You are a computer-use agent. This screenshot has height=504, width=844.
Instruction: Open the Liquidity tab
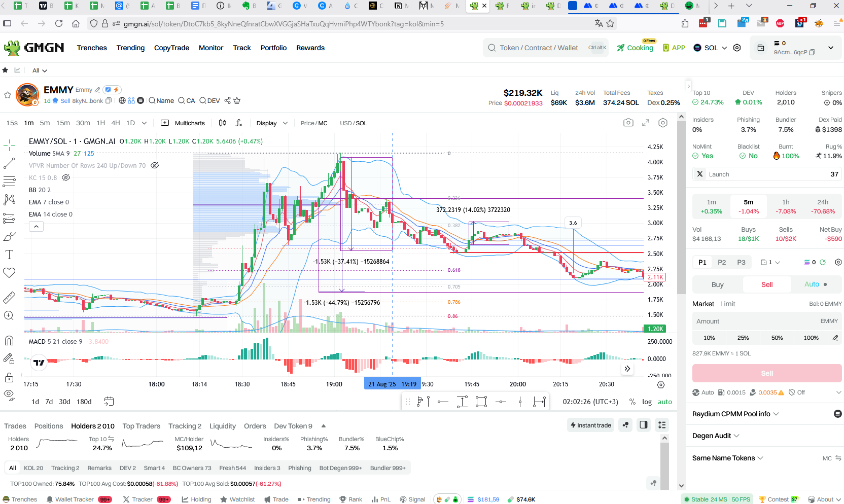pyautogui.click(x=223, y=426)
